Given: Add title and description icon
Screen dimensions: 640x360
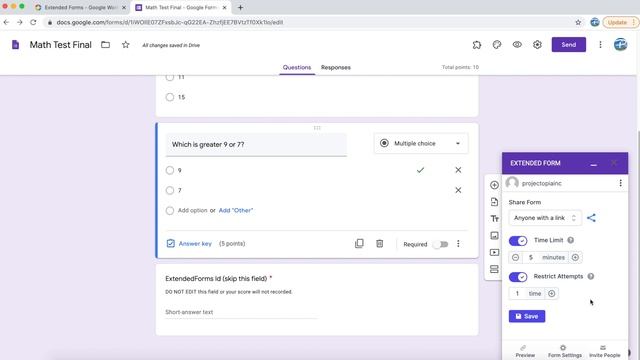Looking at the screenshot, I should point(494,219).
